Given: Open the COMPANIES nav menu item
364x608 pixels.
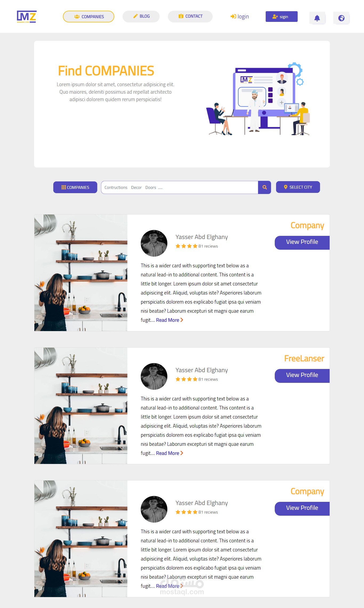Looking at the screenshot, I should point(88,17).
